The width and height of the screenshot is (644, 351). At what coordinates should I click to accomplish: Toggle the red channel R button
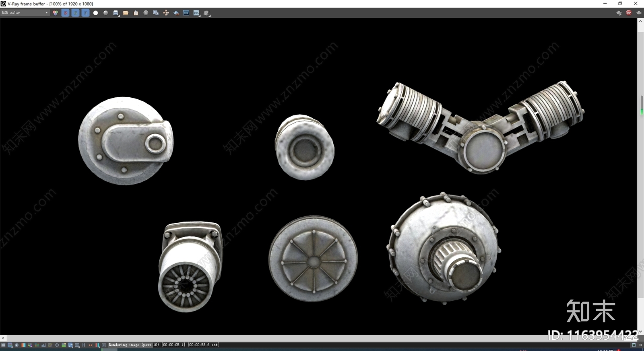point(66,13)
